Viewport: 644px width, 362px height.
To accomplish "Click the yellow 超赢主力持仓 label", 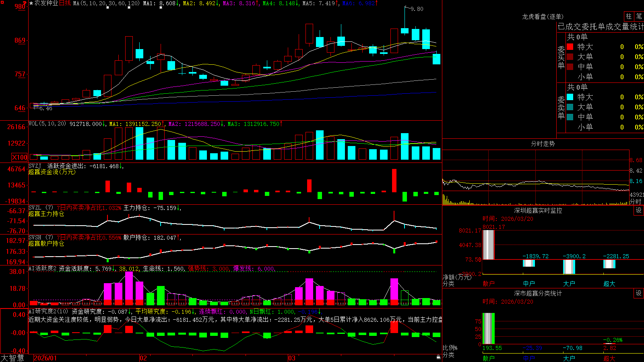I will [x=46, y=214].
